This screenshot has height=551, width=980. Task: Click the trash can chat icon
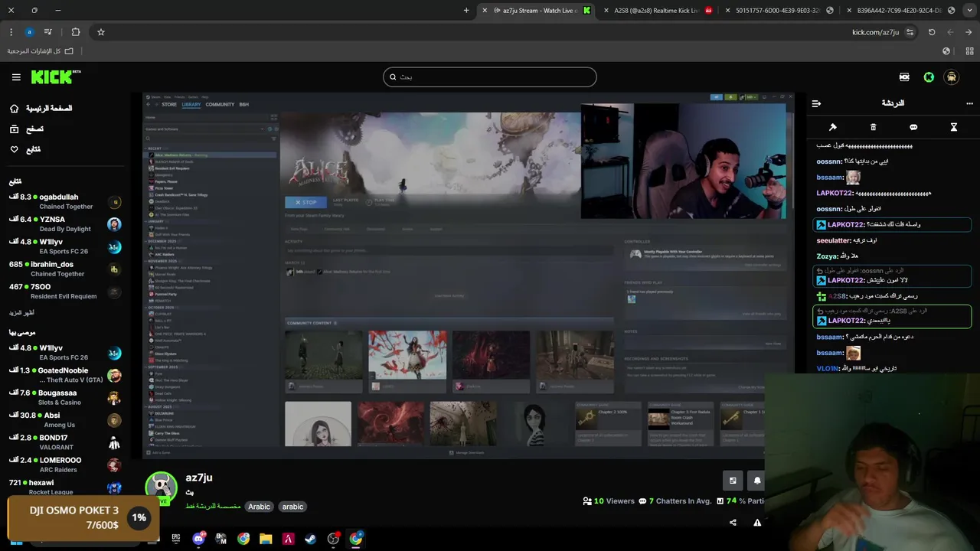873,127
